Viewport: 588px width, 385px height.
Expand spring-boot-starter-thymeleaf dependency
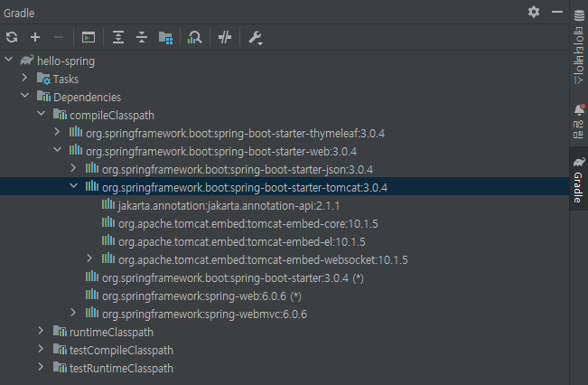coord(57,131)
